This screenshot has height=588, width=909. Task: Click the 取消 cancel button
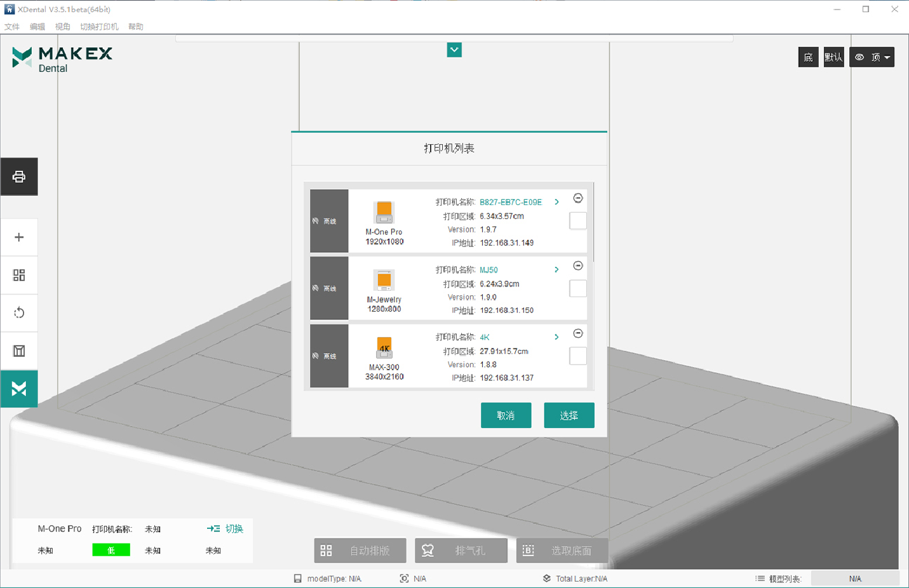(506, 415)
